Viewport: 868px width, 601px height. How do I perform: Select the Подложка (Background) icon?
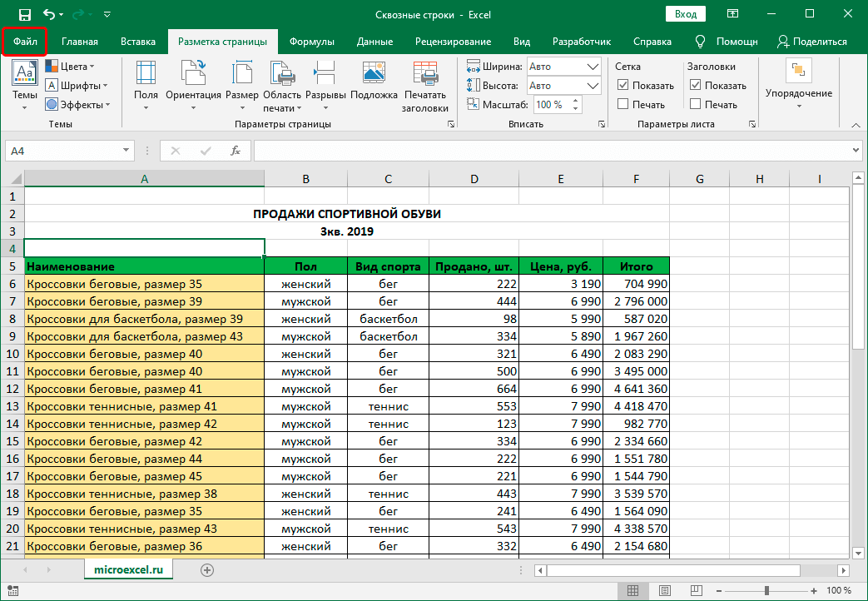tap(374, 76)
